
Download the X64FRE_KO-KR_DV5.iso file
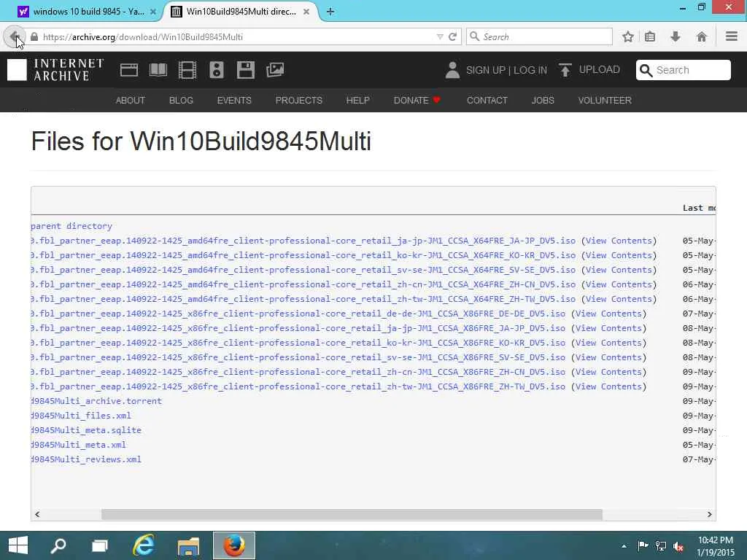tap(303, 255)
